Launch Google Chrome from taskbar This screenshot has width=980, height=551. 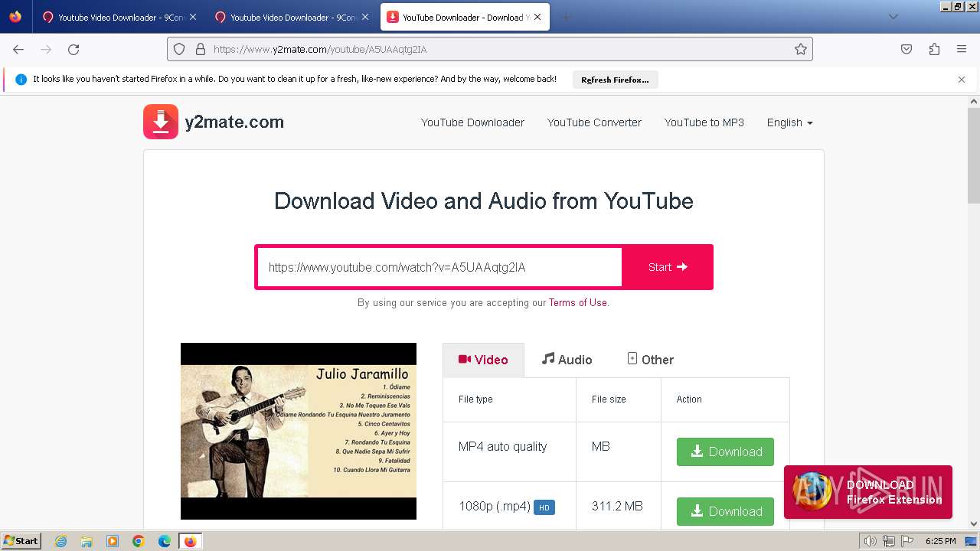pyautogui.click(x=139, y=541)
